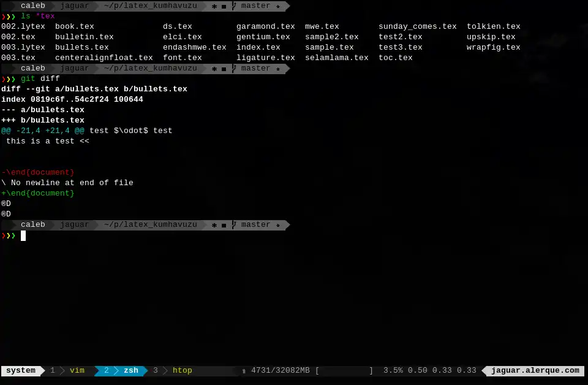Click file name sample2.tex
Image resolution: width=588 pixels, height=385 pixels.
pyautogui.click(x=332, y=37)
